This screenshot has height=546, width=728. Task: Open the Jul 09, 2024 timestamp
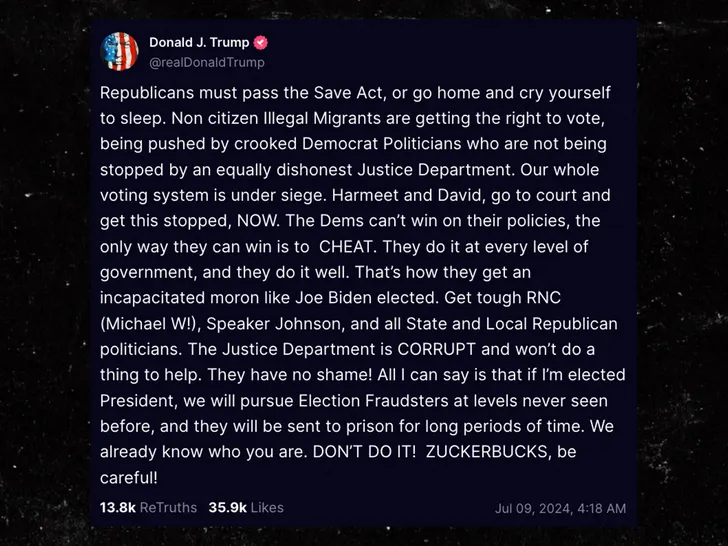tap(560, 508)
